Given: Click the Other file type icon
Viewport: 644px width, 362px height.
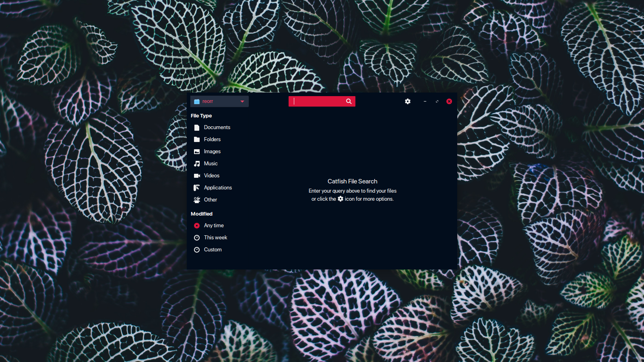Looking at the screenshot, I should [197, 200].
